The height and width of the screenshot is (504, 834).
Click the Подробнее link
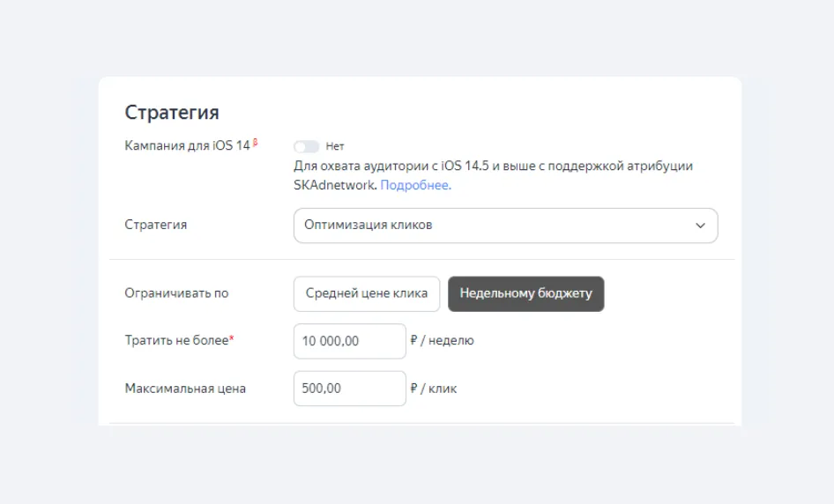pos(415,185)
